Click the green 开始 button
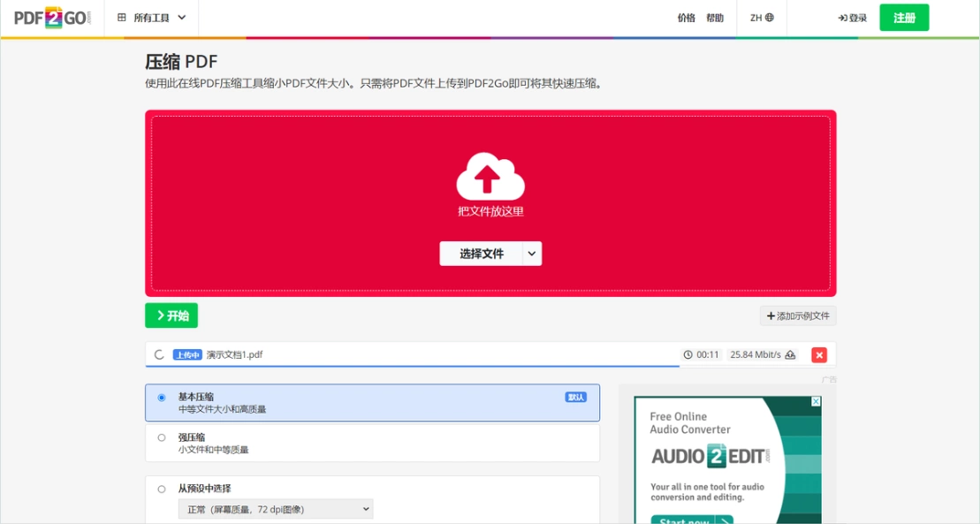Image resolution: width=980 pixels, height=524 pixels. point(171,315)
